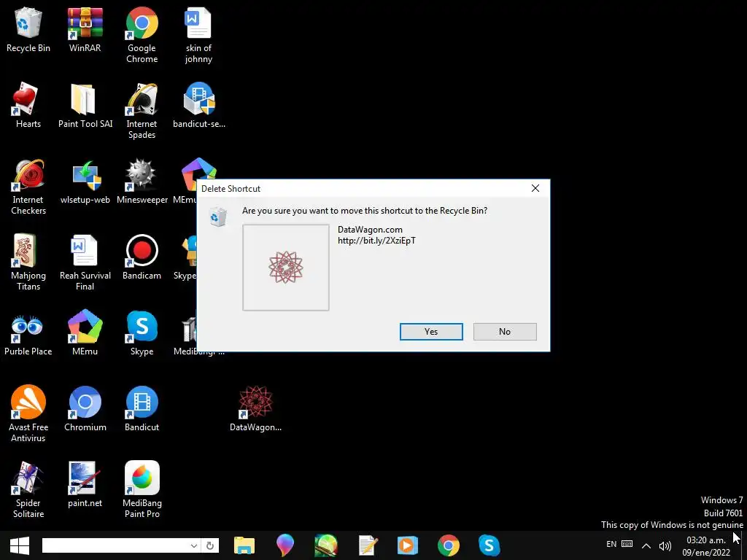747x560 pixels.
Task: Select the Google Chrome desktop shortcut
Action: point(142,36)
